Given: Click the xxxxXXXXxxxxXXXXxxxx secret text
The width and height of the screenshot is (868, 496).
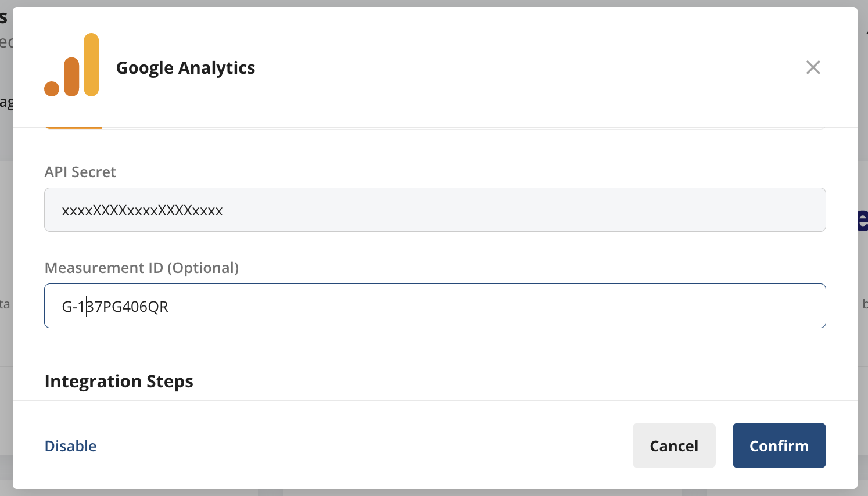Looking at the screenshot, I should [142, 210].
